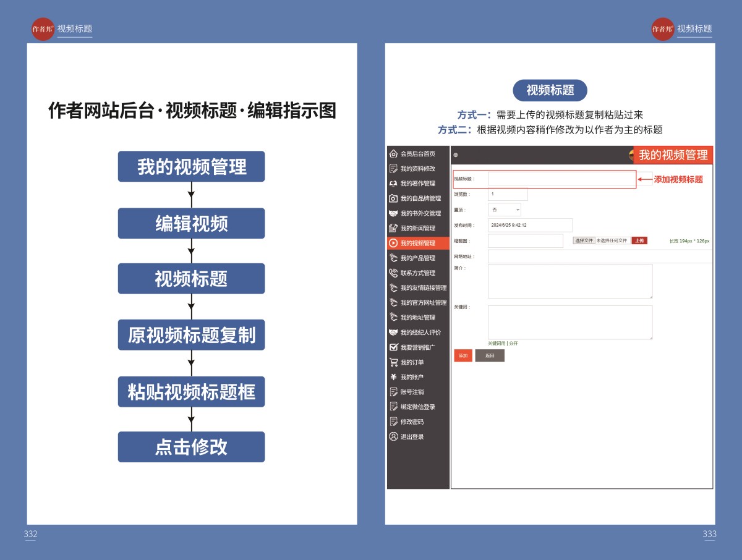The height and width of the screenshot is (560, 742).
Task: Open 我的新闻管理 in the sidebar
Action: [417, 228]
